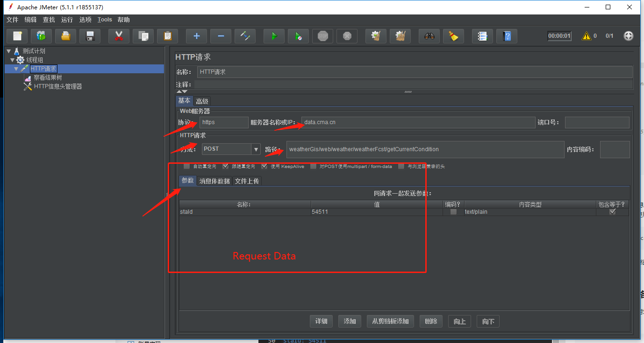This screenshot has width=644, height=343.
Task: Collapse the 测试计划 tree node
Action: coord(8,51)
